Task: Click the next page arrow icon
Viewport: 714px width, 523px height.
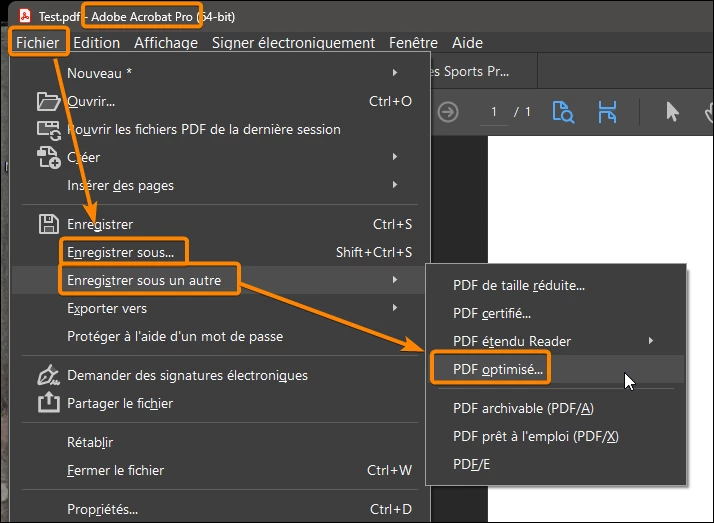Action: pyautogui.click(x=448, y=112)
